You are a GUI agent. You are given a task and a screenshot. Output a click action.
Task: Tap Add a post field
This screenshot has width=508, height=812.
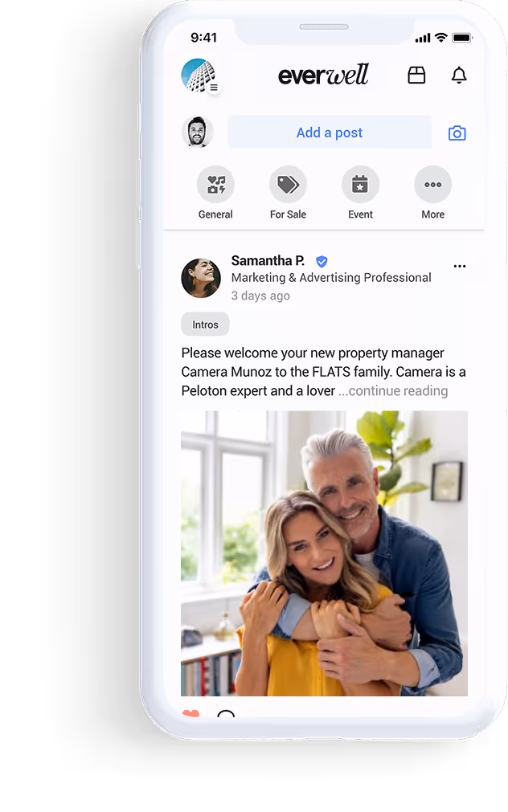pyautogui.click(x=330, y=132)
